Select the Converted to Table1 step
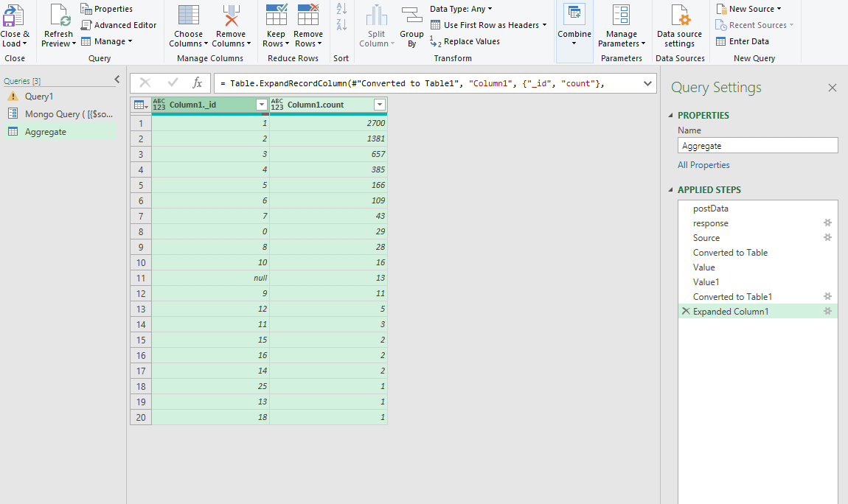This screenshot has width=848, height=504. coord(757,296)
